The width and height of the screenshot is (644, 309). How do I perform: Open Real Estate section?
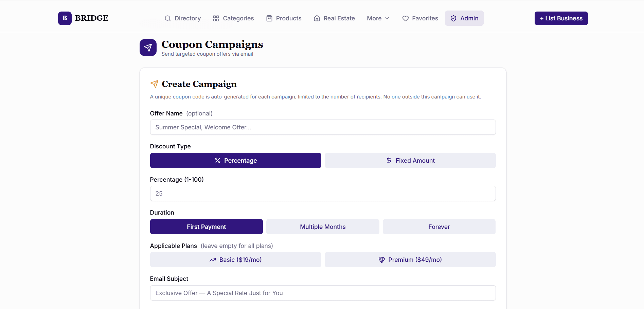tap(335, 18)
